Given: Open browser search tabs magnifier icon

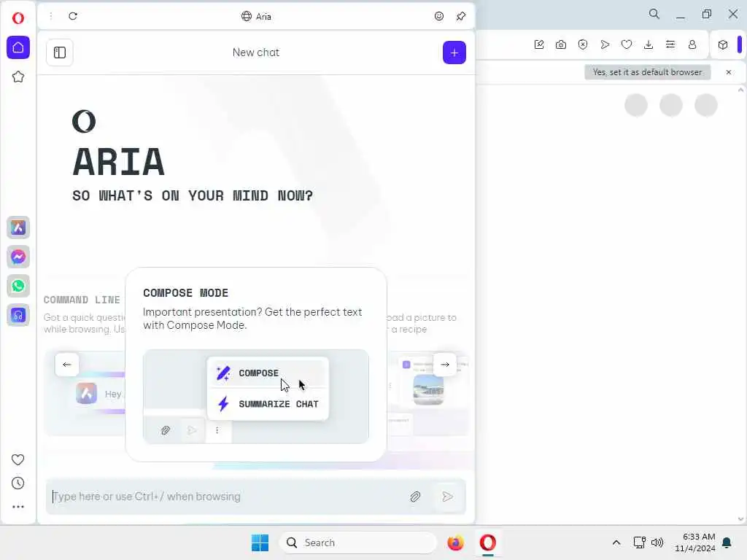Looking at the screenshot, I should [654, 14].
